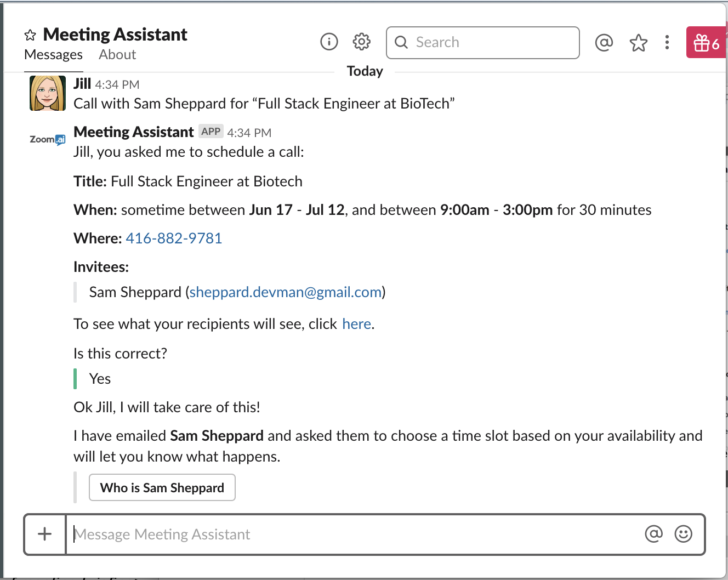Open the more options menu
This screenshot has height=580, width=728.
tap(667, 42)
